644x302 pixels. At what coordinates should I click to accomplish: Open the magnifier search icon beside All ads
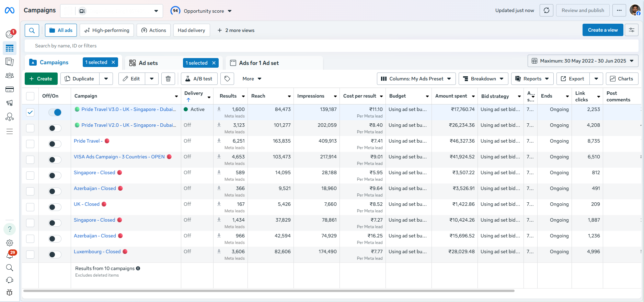tap(32, 30)
